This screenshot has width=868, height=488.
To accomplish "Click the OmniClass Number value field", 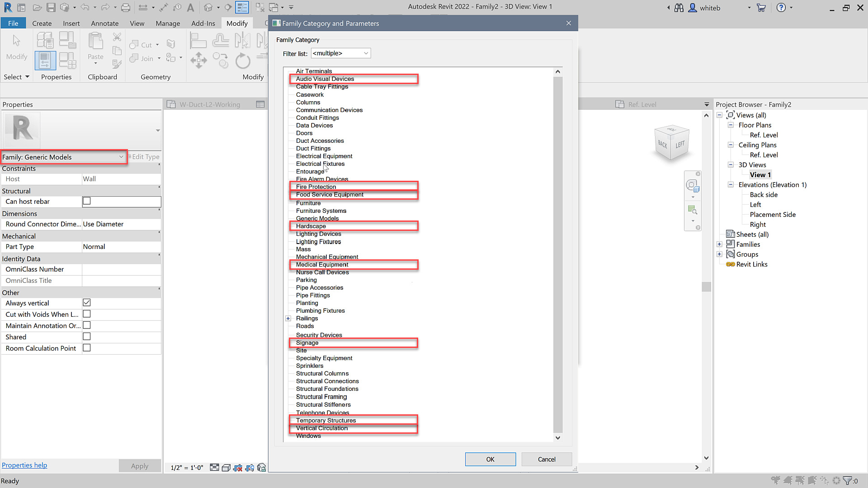I will (x=121, y=269).
